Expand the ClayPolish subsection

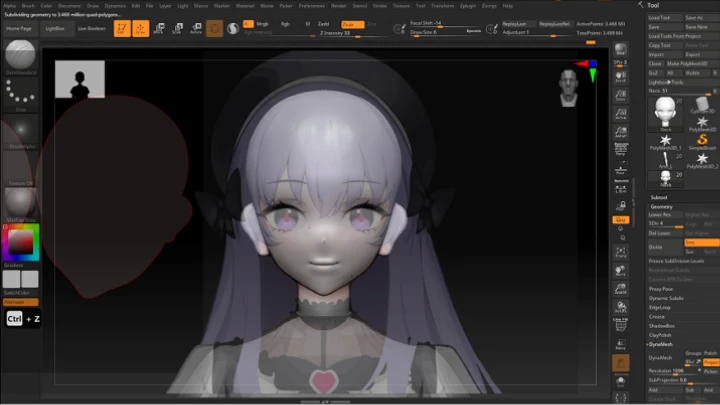660,335
